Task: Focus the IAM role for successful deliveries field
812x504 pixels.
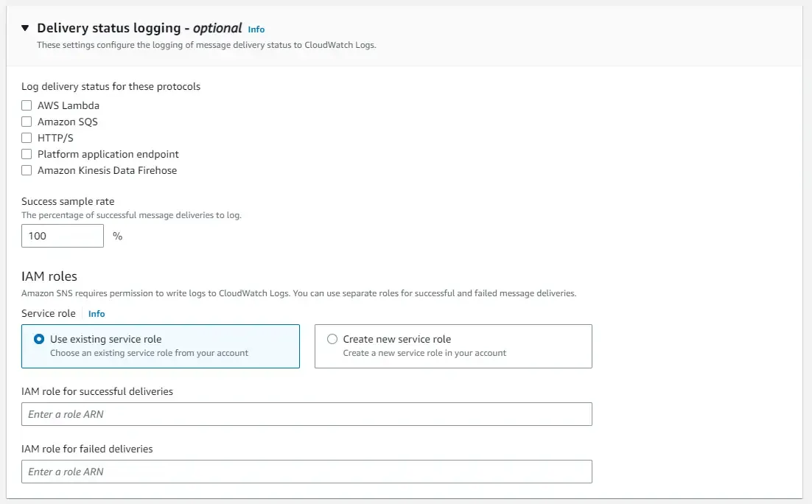Action: pyautogui.click(x=307, y=413)
